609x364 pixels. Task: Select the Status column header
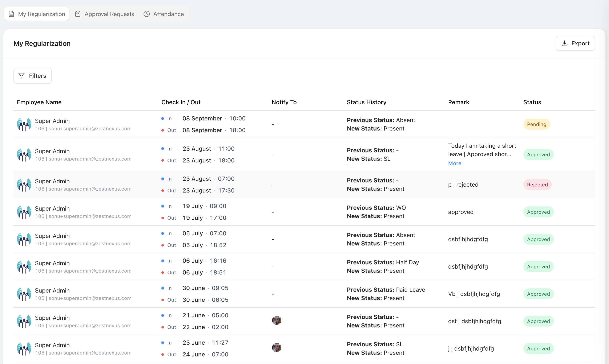point(532,102)
